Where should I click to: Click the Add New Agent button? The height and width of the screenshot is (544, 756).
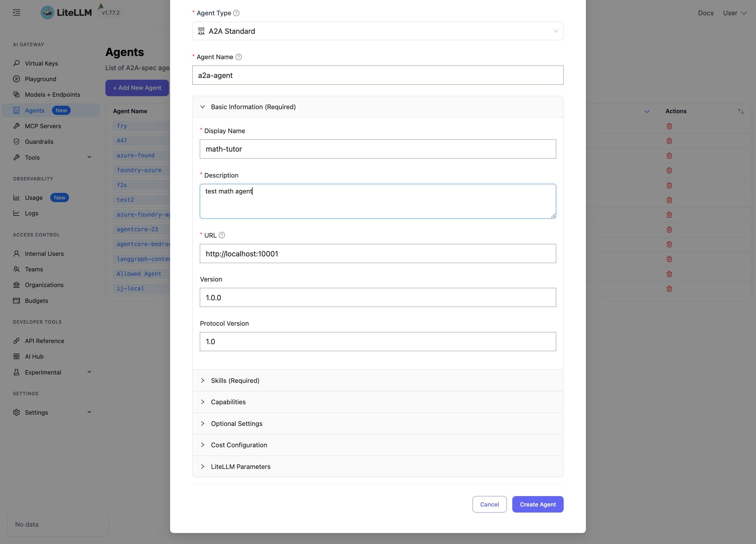[x=137, y=88]
